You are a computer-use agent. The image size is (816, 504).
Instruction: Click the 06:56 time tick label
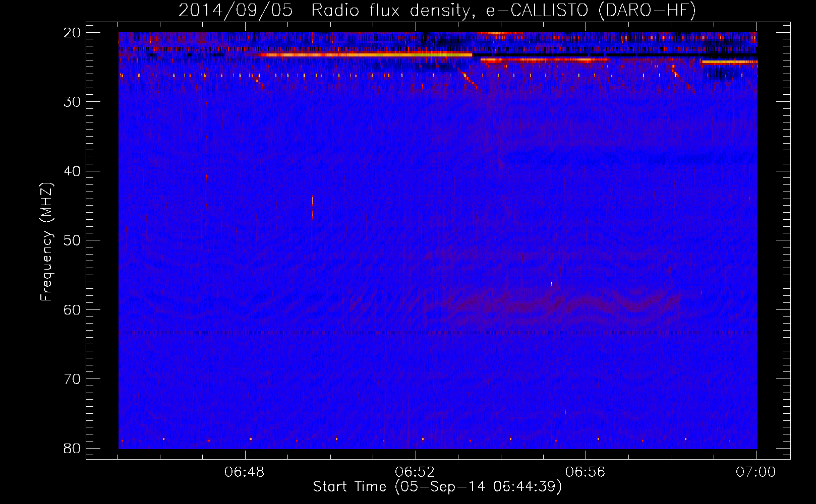click(585, 472)
